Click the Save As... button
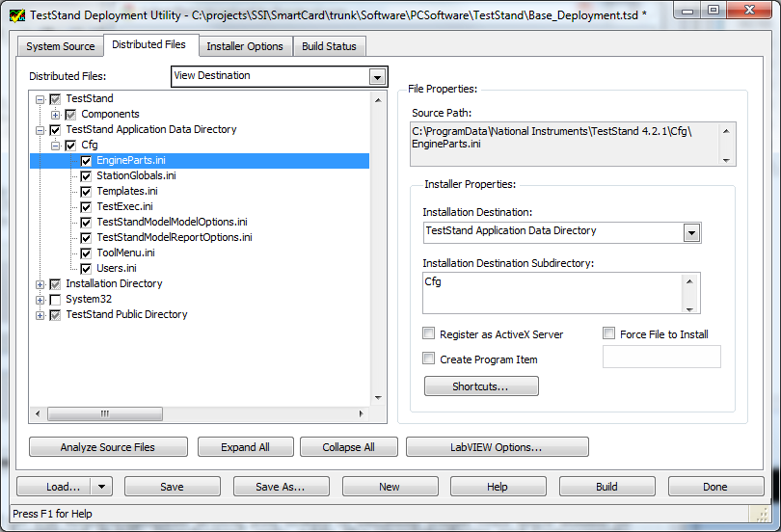The image size is (781, 532). tap(281, 487)
